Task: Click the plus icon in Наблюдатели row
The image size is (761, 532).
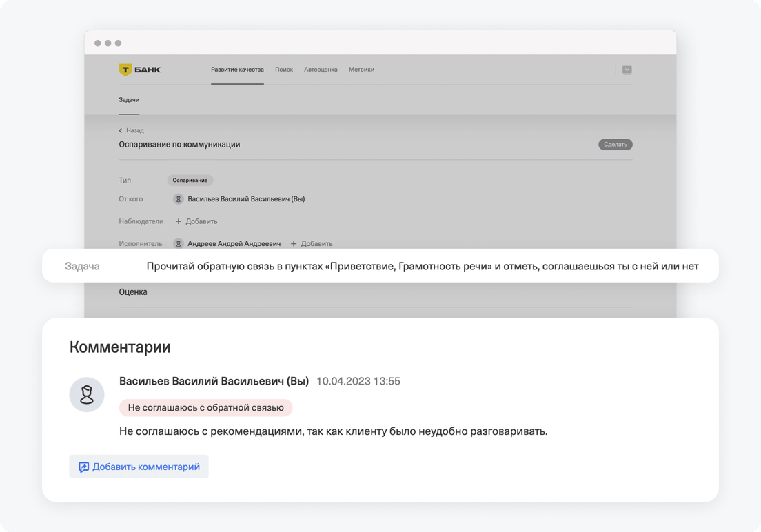Action: [x=179, y=221]
